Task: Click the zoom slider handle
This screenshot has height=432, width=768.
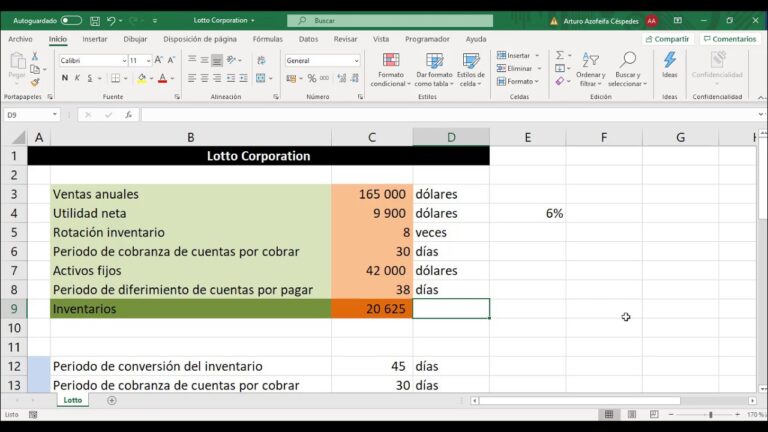Action: (x=711, y=414)
